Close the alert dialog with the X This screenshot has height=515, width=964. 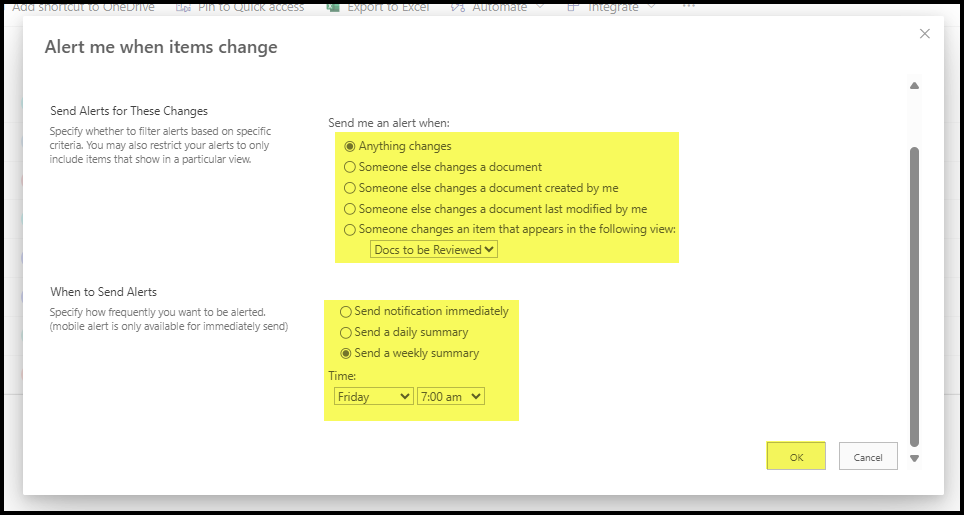924,34
